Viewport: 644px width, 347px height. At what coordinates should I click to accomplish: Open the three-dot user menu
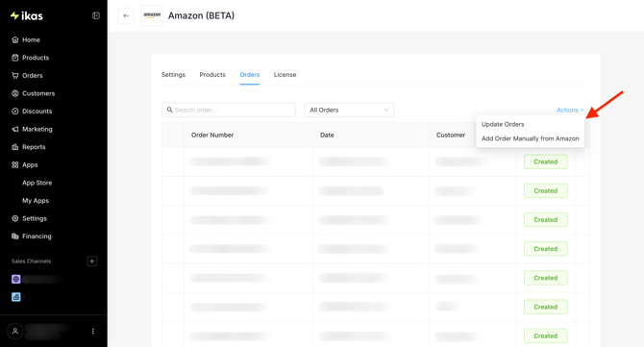point(93,331)
